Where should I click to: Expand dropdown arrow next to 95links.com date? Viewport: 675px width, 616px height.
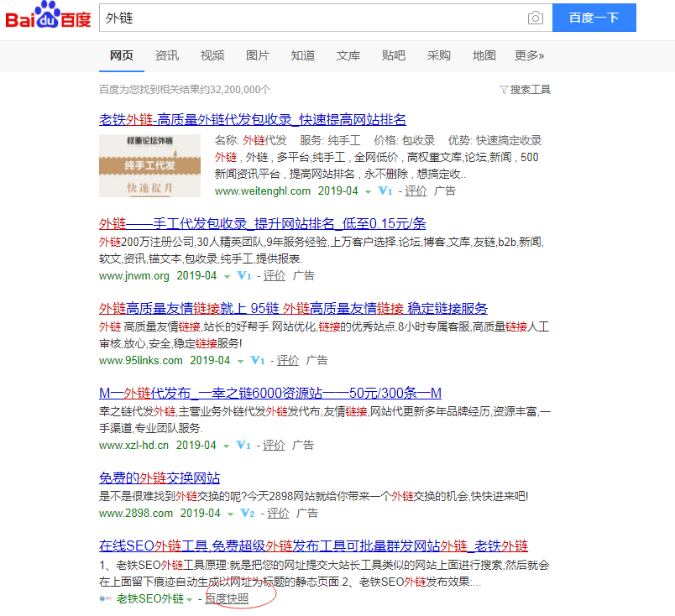[x=240, y=362]
